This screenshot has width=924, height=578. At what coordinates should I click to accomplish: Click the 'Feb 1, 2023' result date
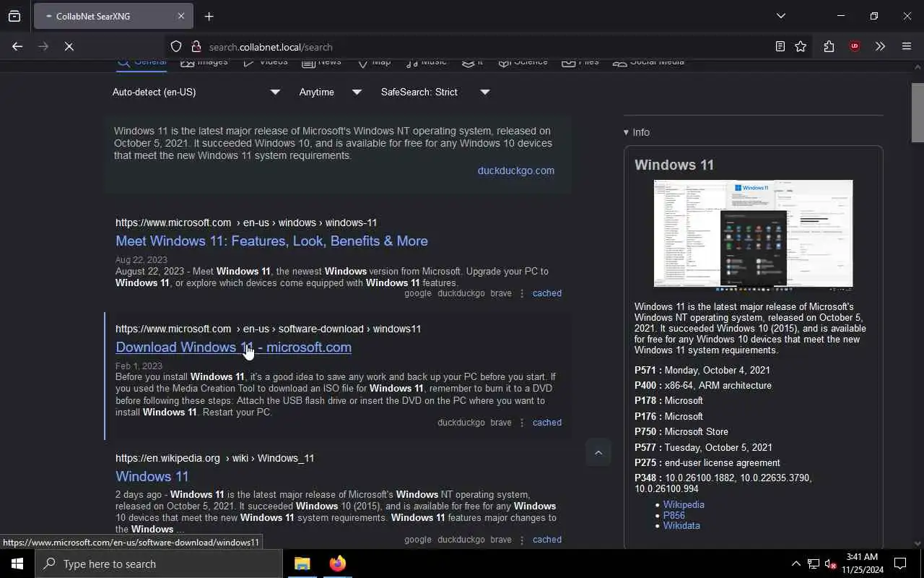click(x=139, y=366)
